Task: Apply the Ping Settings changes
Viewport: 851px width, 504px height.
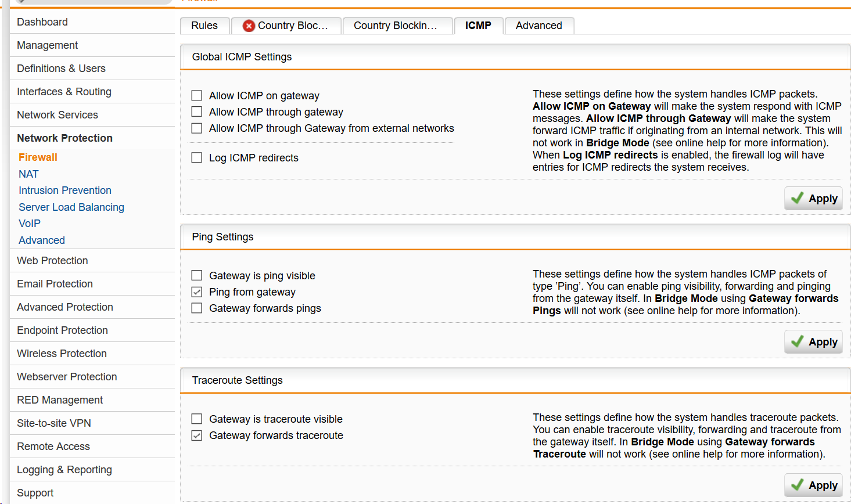Action: click(x=813, y=342)
